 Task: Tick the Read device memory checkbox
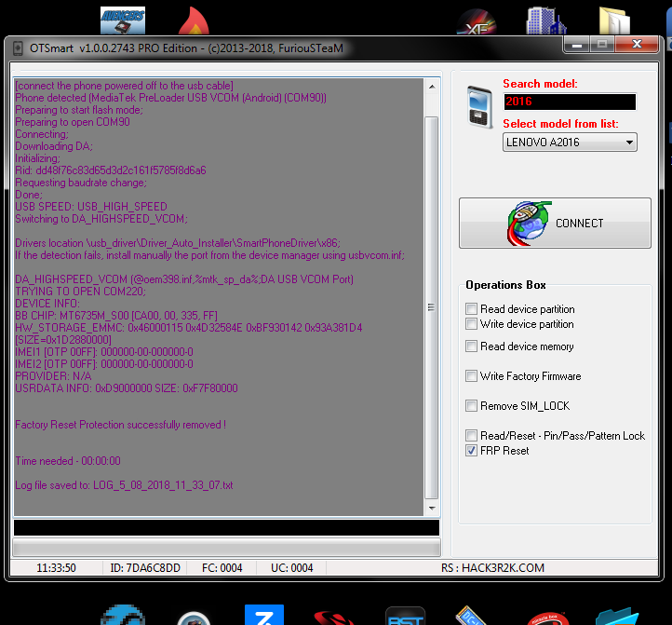click(472, 346)
